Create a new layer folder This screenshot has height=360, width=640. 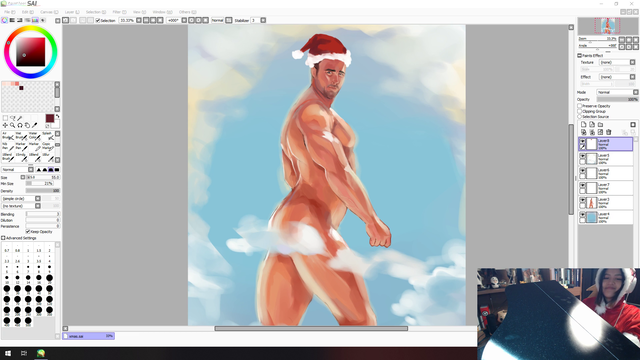[600, 124]
